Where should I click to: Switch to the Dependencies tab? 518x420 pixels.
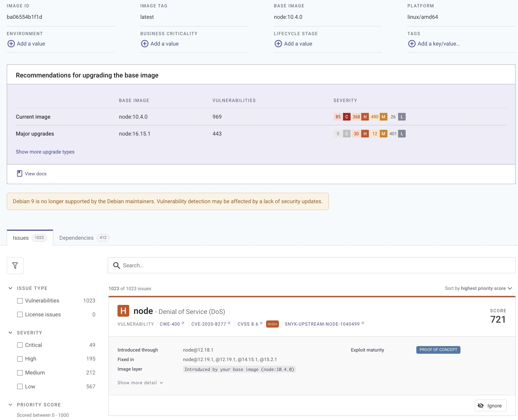pos(84,238)
